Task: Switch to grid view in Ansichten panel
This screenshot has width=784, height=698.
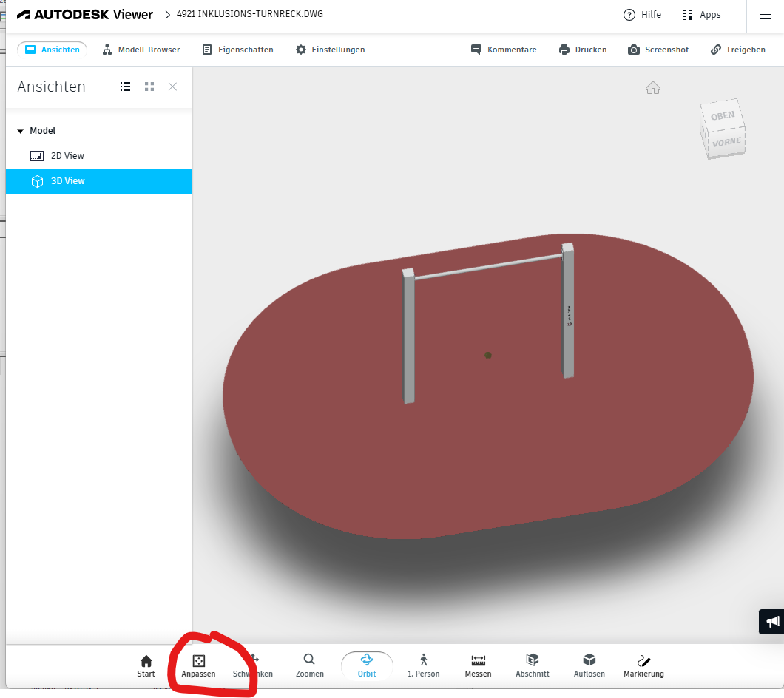Action: tap(149, 87)
